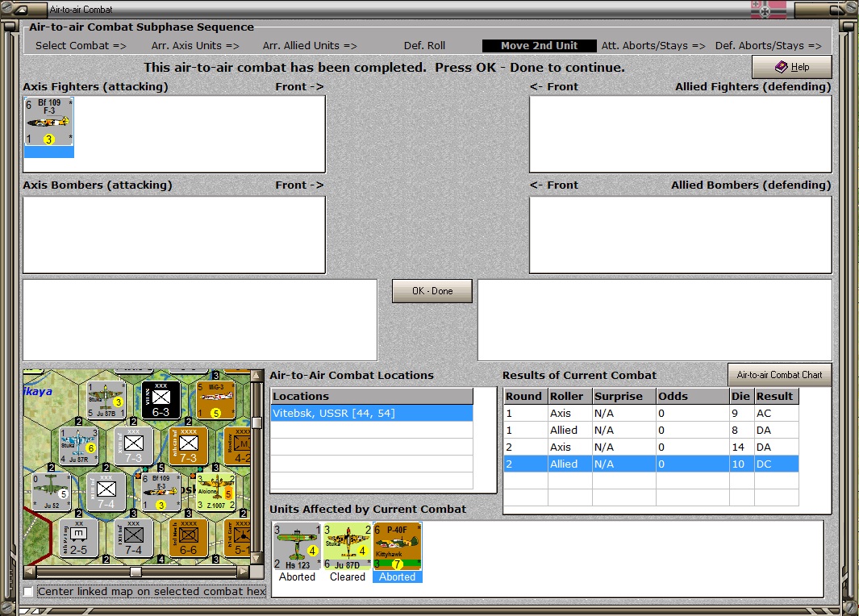Click the map horizontal scrollbar thumb
This screenshot has height=616, width=859.
pyautogui.click(x=136, y=572)
